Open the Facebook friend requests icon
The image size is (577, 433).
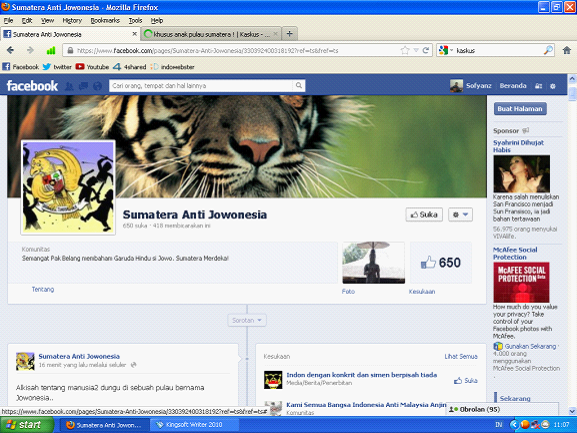tap(69, 86)
